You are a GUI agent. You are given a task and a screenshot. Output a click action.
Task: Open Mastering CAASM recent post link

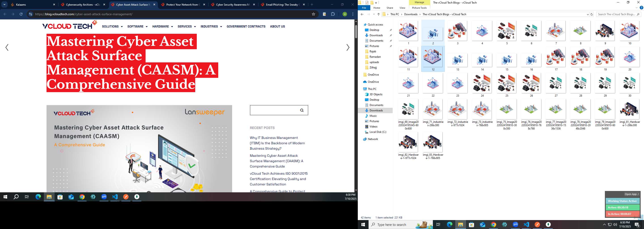276,161
